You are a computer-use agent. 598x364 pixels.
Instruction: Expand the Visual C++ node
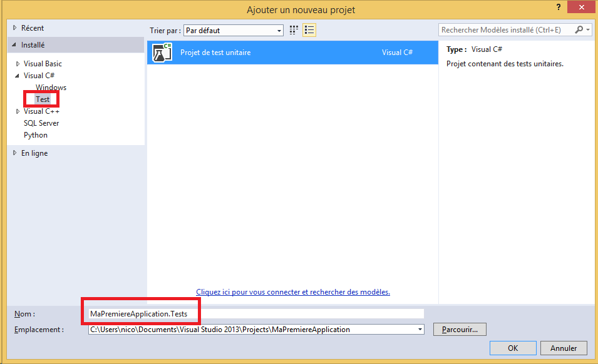pyautogui.click(x=18, y=111)
